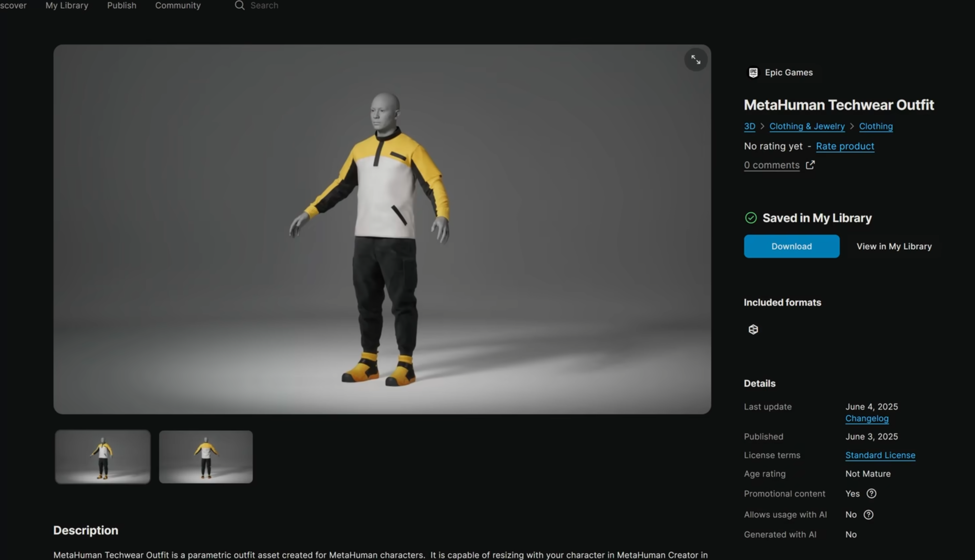Click the Published label
Image resolution: width=975 pixels, height=560 pixels.
(763, 437)
